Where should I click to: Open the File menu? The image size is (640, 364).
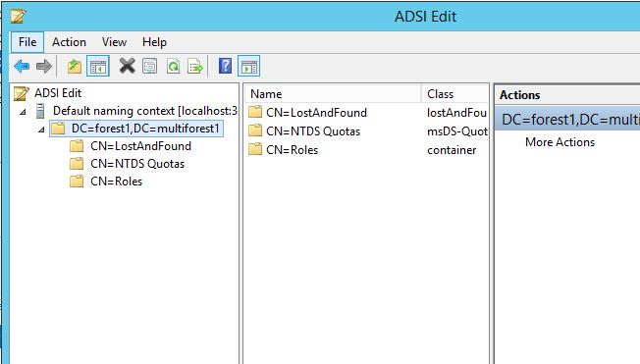(27, 42)
